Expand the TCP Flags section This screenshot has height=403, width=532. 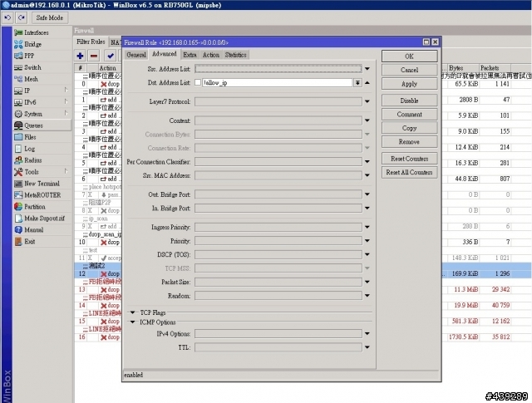(133, 312)
